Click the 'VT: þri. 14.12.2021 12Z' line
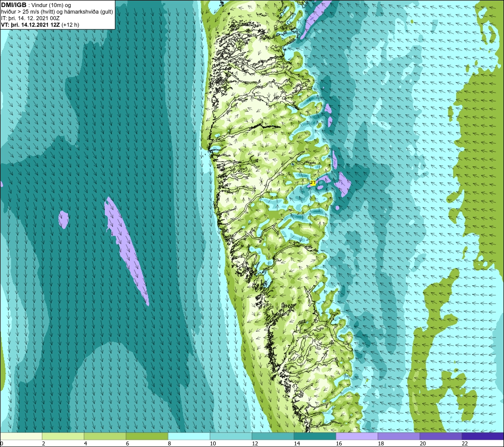 [30, 24]
